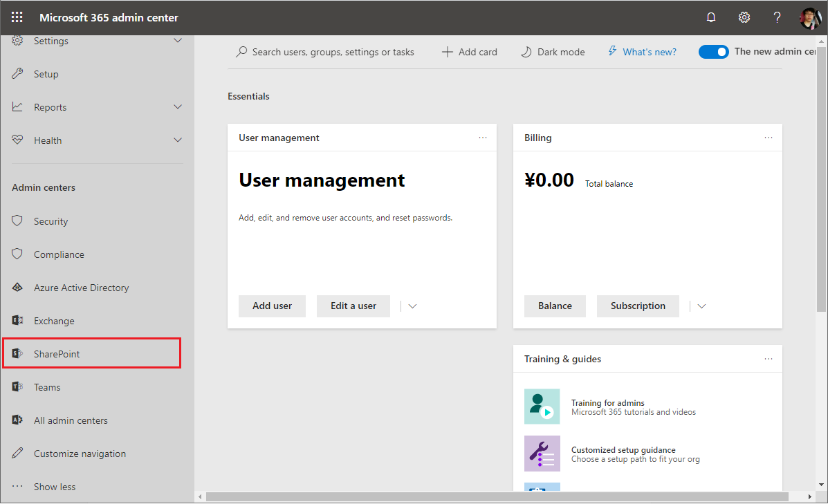Click the Customize navigation pencil icon

point(17,454)
